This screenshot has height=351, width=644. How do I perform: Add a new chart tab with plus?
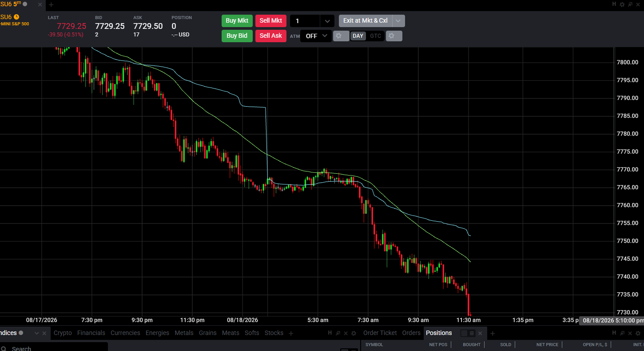click(51, 4)
